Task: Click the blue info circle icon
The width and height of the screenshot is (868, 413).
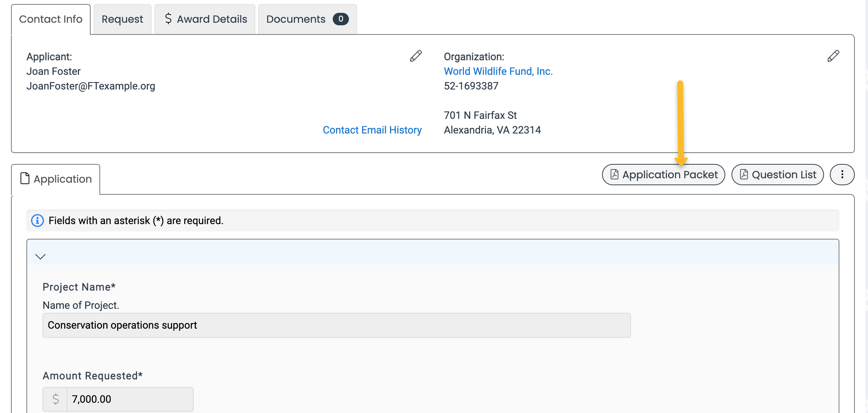Action: (x=37, y=220)
